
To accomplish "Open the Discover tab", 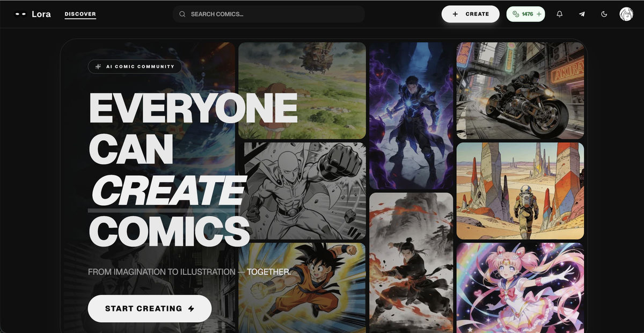I will point(80,14).
